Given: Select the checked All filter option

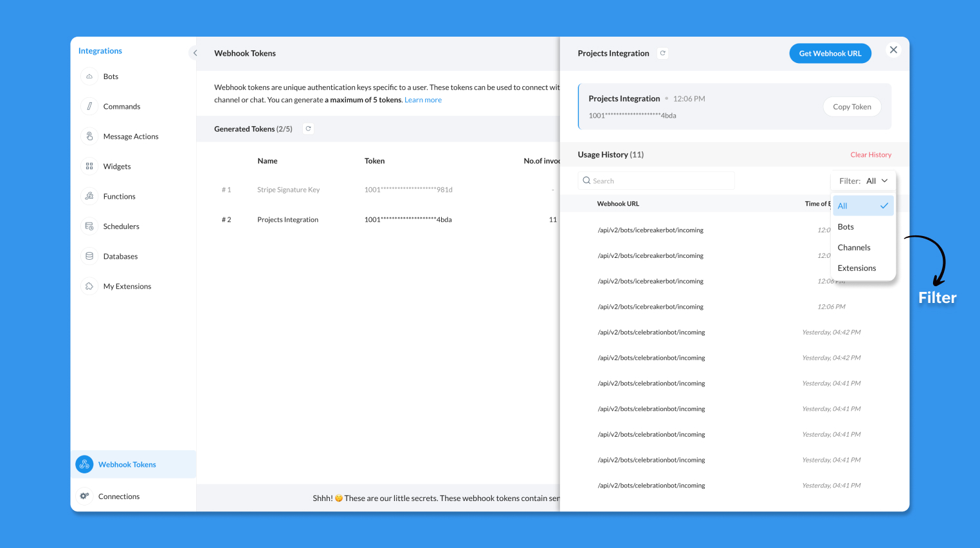Looking at the screenshot, I should pos(862,206).
